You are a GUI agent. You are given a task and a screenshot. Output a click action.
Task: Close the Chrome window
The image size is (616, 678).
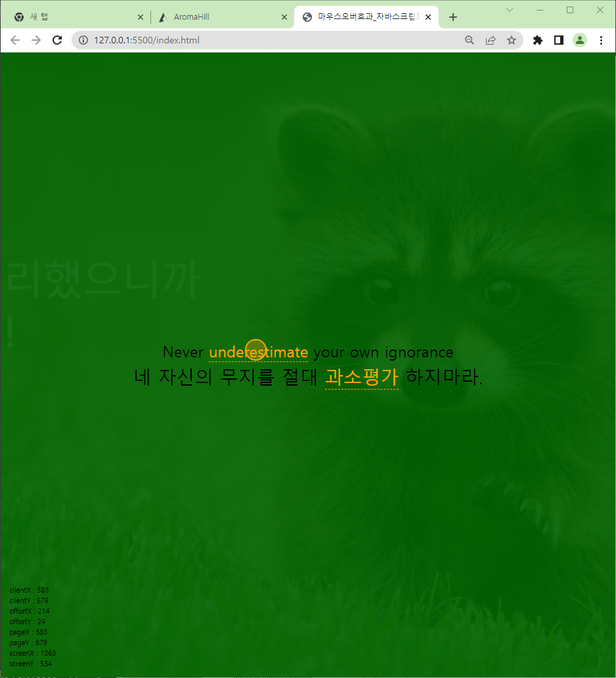[x=600, y=10]
